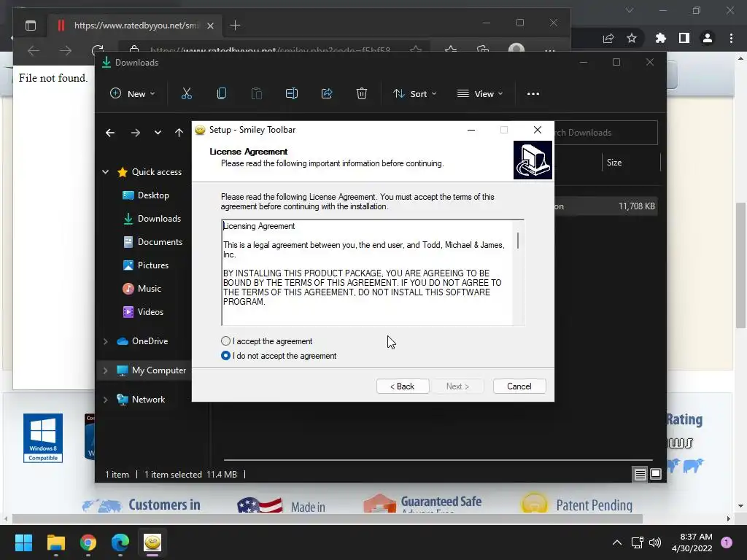This screenshot has width=747, height=560.
Task: Open Microsoft Edge from taskbar
Action: [120, 542]
